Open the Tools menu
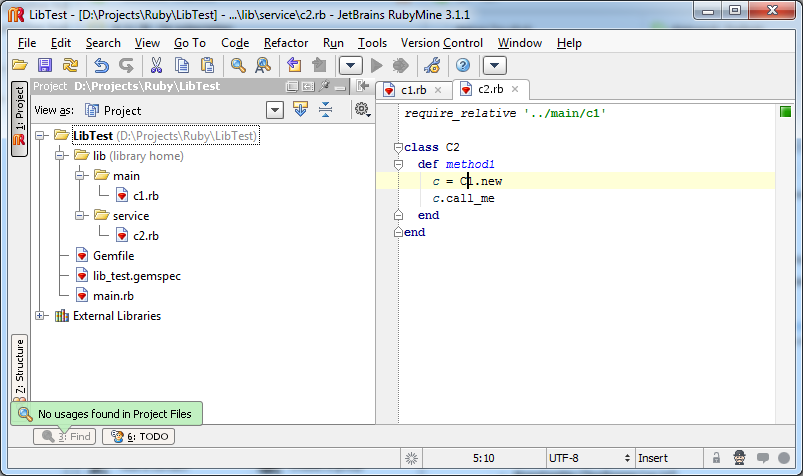Viewport: 803px width, 476px height. pos(372,43)
